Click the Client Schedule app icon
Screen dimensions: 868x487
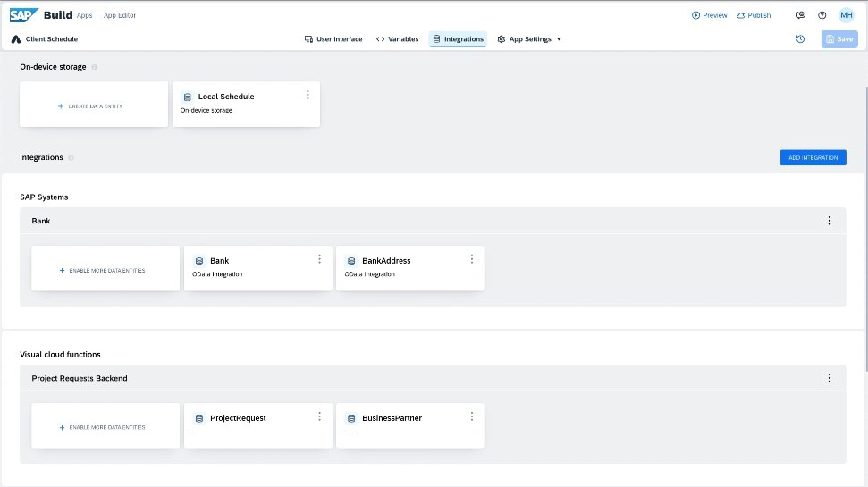pos(16,39)
